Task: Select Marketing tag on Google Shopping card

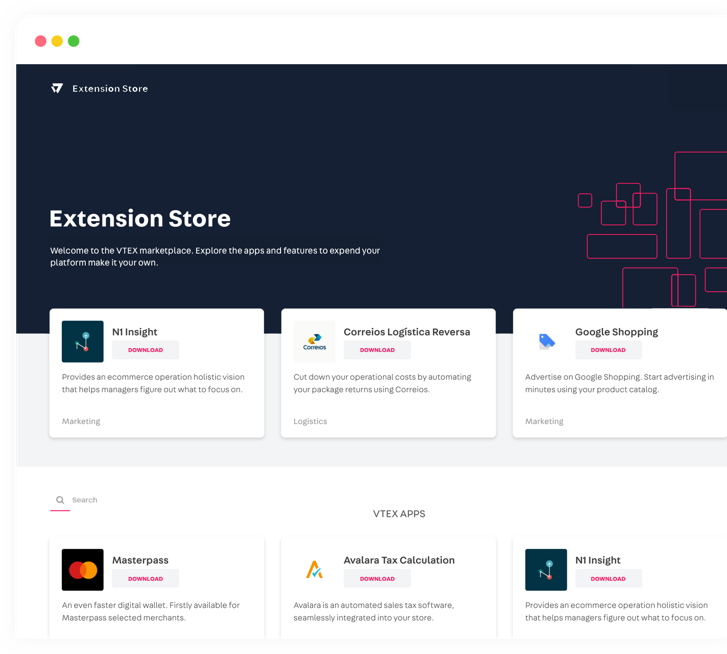Action: pyautogui.click(x=544, y=421)
